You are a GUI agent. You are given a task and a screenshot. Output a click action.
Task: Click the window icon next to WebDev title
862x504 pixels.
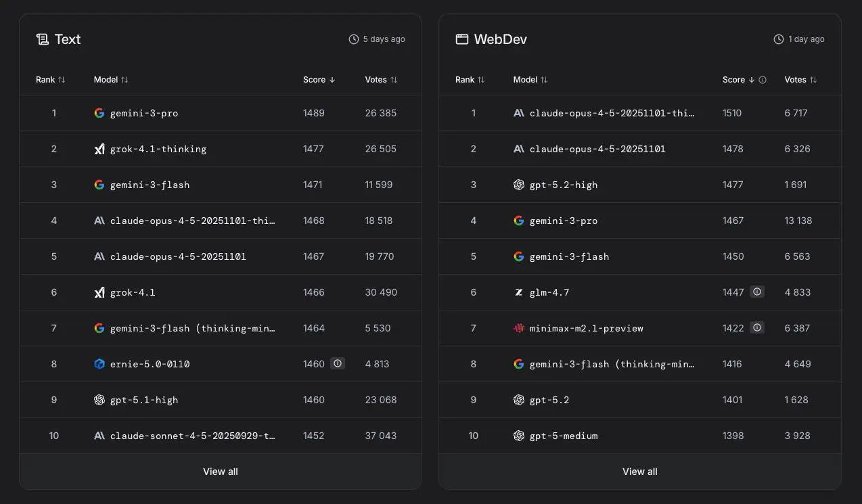pos(462,39)
